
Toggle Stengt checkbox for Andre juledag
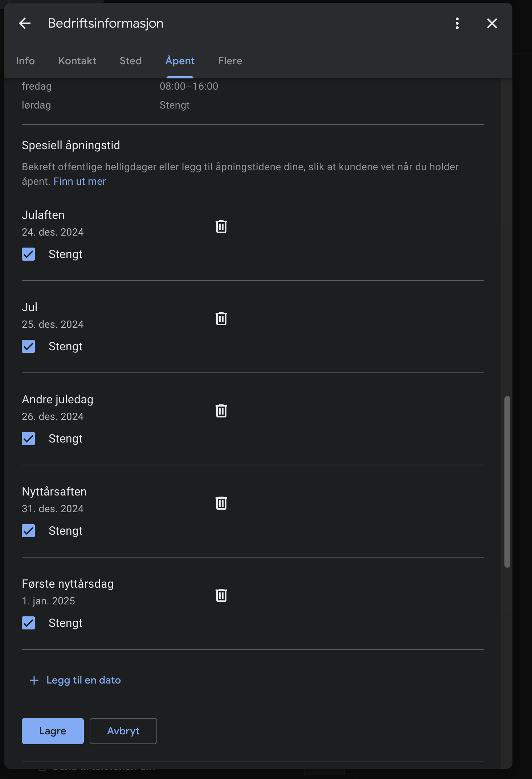[28, 439]
